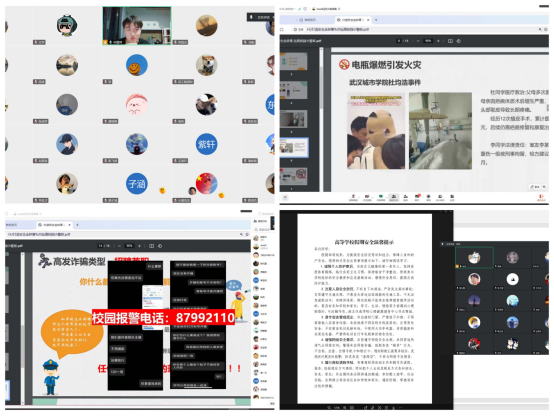Open the chat icon with red badge
Image resolution: width=554 pixels, height=416 pixels.
point(417,197)
